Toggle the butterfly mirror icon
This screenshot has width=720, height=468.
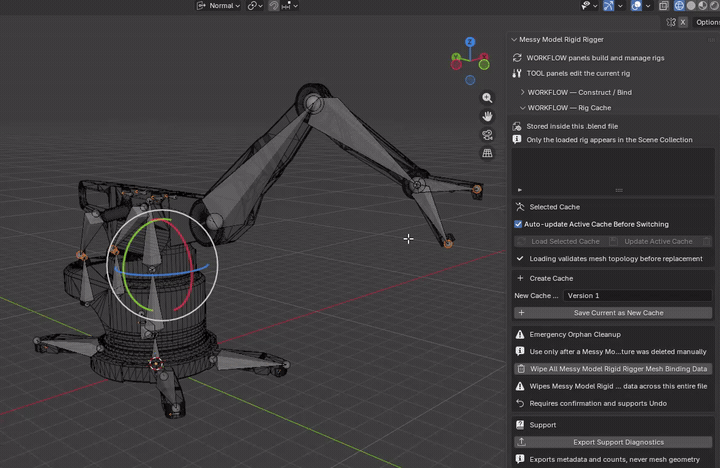671,22
